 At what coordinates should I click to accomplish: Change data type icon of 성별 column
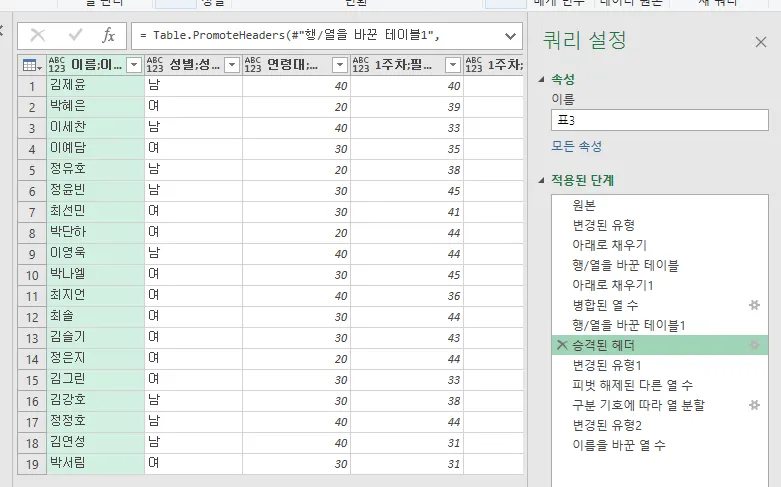click(x=155, y=65)
